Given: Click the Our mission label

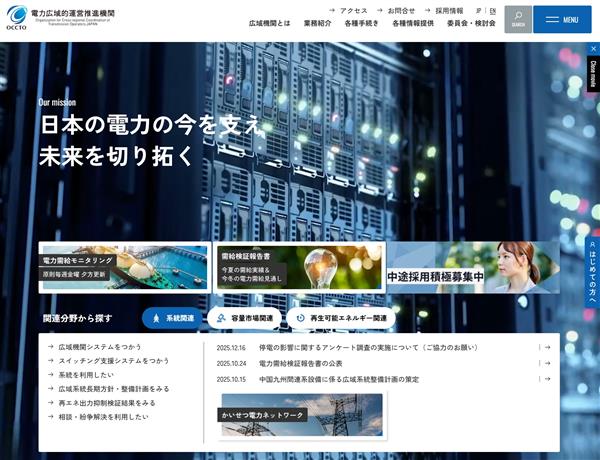Looking at the screenshot, I should pyautogui.click(x=57, y=102).
